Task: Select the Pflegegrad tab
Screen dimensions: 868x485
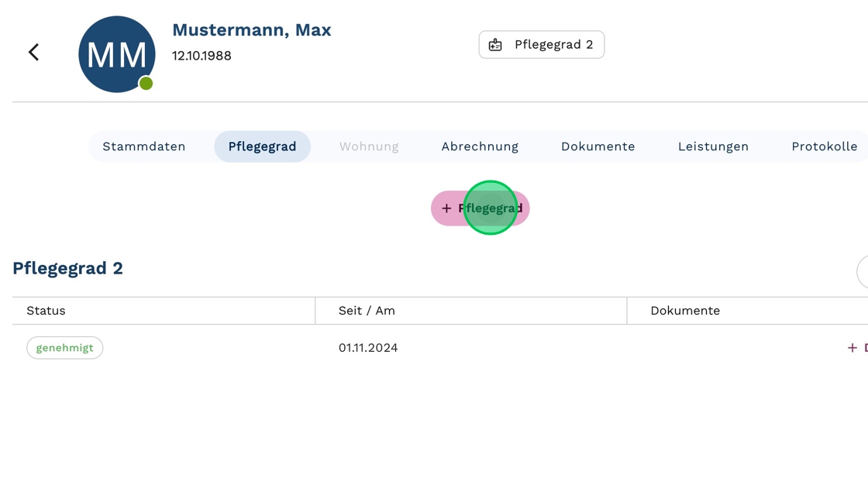Action: [262, 146]
